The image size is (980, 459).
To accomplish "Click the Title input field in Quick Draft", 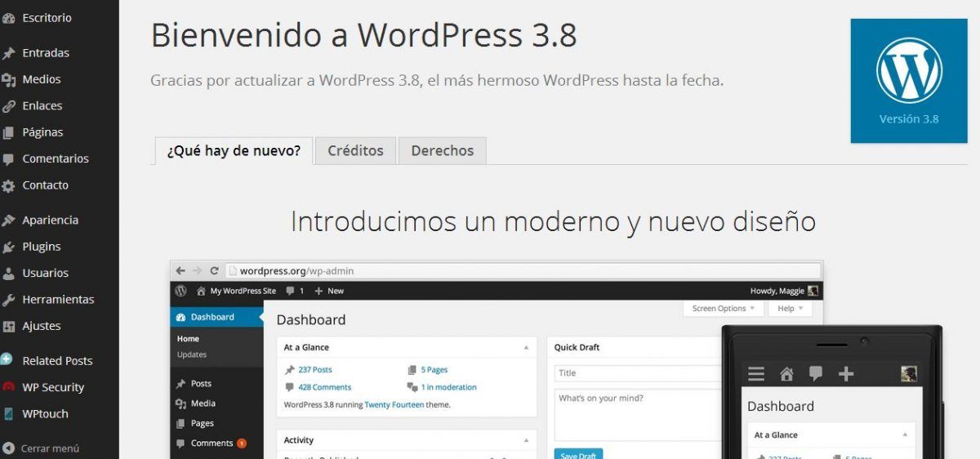I will coord(637,373).
